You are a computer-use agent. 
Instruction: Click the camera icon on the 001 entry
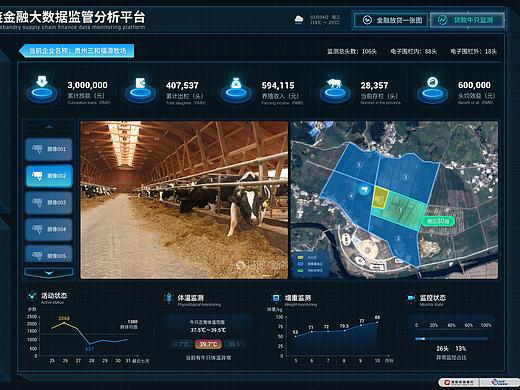37,149
